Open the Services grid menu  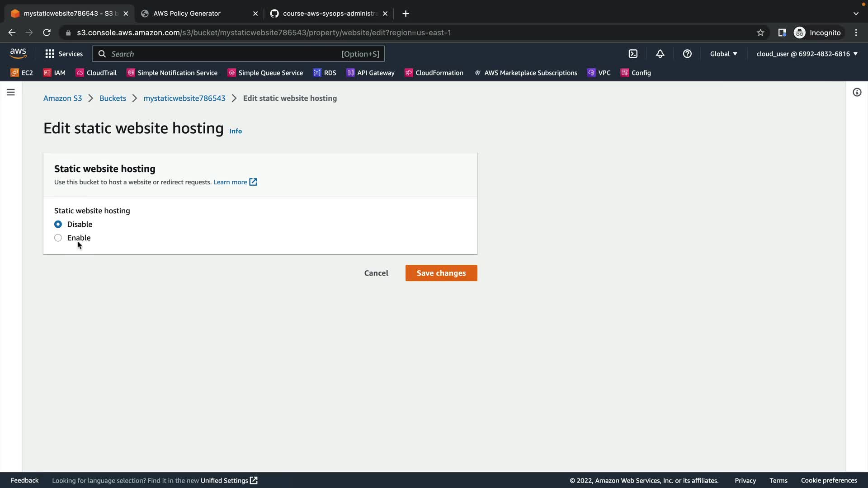[64, 54]
